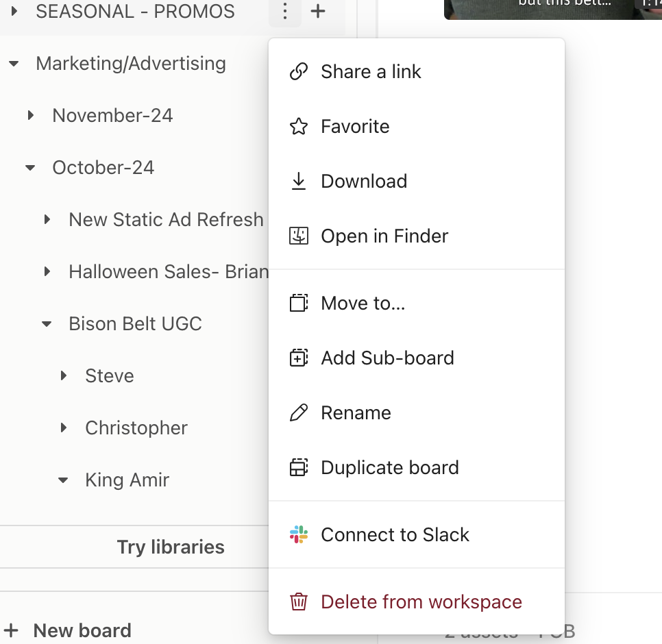Click the plus icon next to SEASONAL - PROMOS
Screen dimensions: 662x644
pyautogui.click(x=318, y=12)
